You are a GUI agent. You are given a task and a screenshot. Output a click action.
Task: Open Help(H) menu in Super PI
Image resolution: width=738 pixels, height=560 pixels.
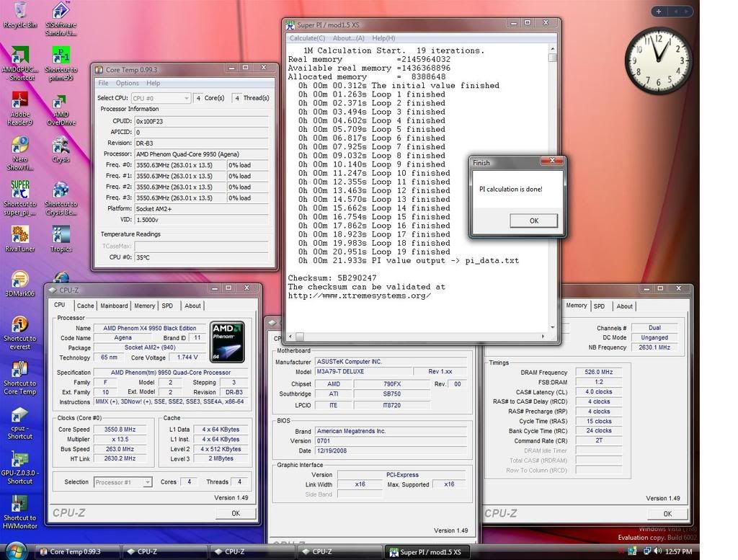click(x=383, y=38)
